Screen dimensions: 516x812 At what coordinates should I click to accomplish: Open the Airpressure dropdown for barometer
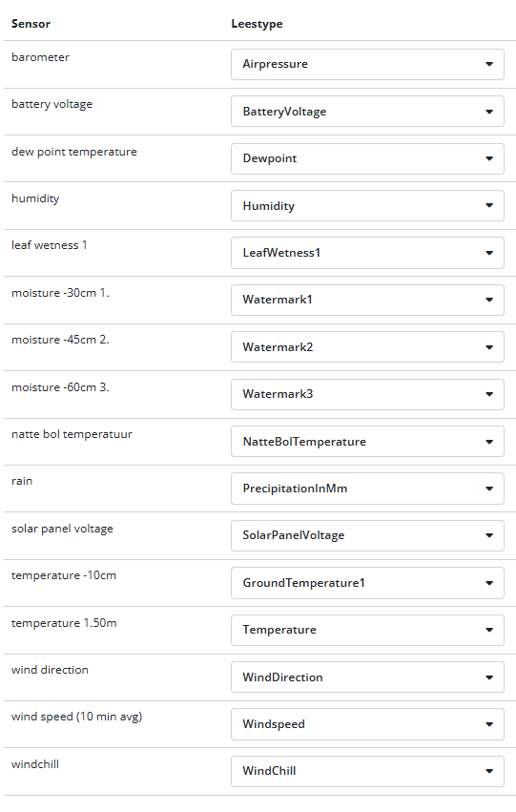(x=367, y=64)
